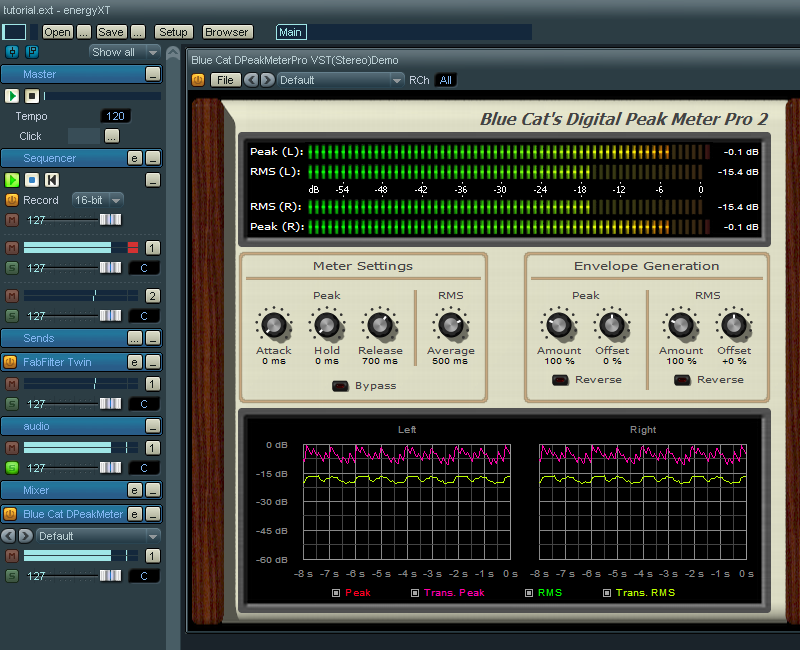Click the Attack knob in Meter Settings
The image size is (800, 650).
pyautogui.click(x=274, y=325)
